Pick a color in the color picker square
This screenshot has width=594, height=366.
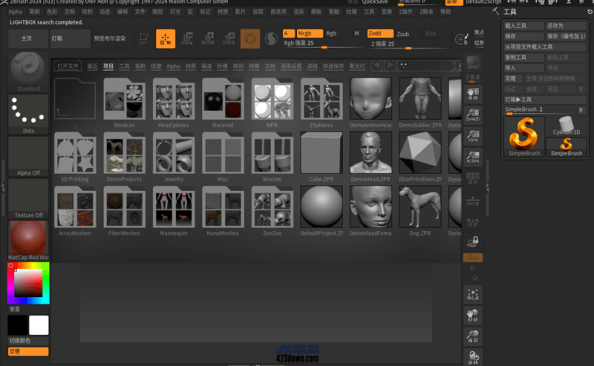pos(28,283)
